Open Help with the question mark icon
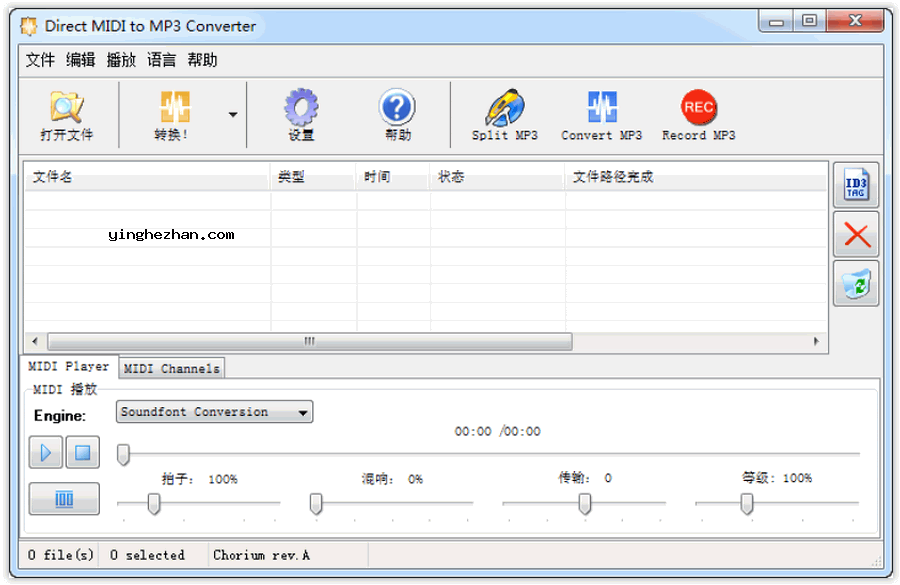Viewport: 900px width, 585px height. pyautogui.click(x=397, y=108)
